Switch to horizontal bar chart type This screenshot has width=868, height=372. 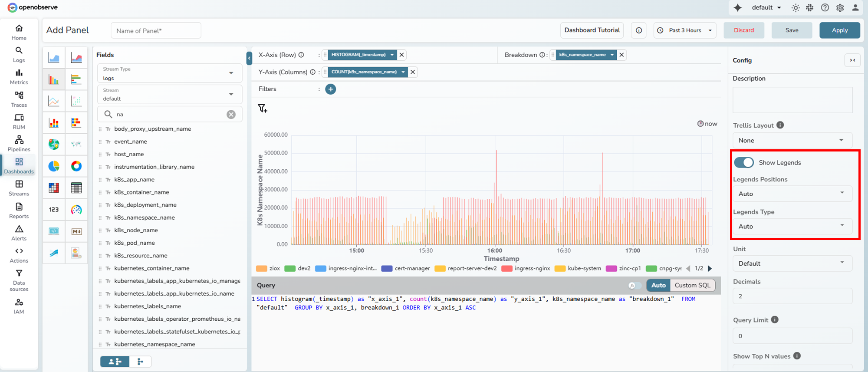[76, 79]
